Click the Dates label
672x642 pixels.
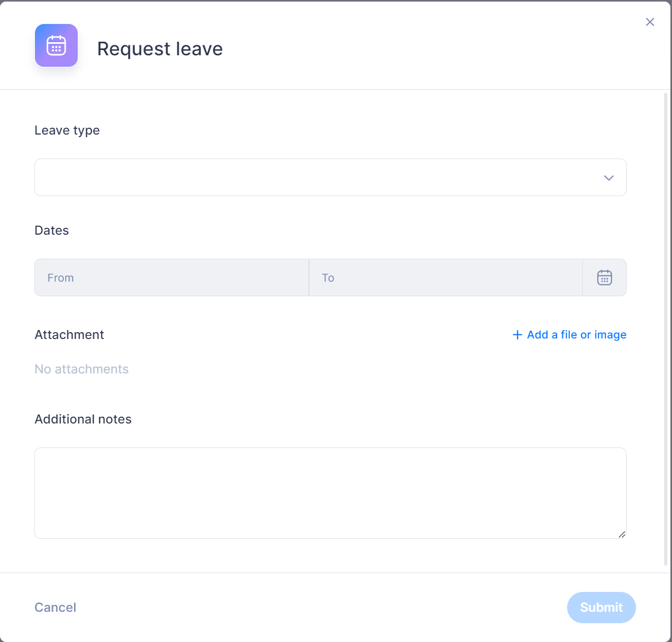[52, 231]
